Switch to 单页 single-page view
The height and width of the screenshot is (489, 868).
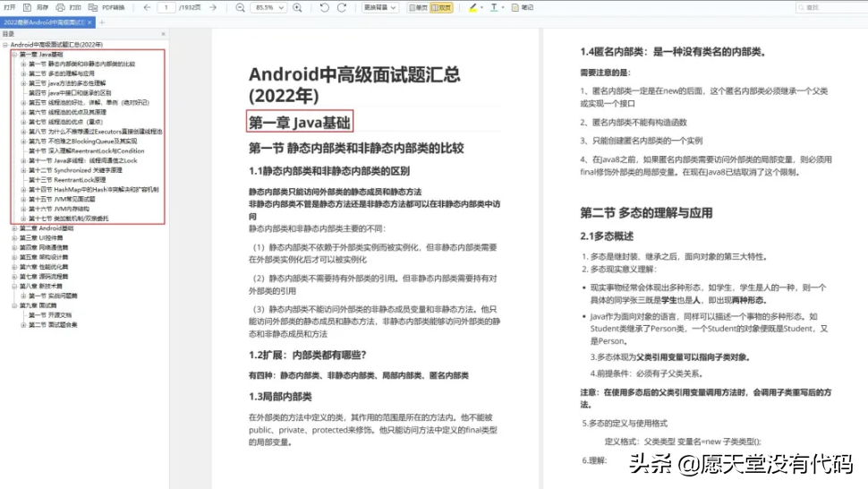(418, 7)
